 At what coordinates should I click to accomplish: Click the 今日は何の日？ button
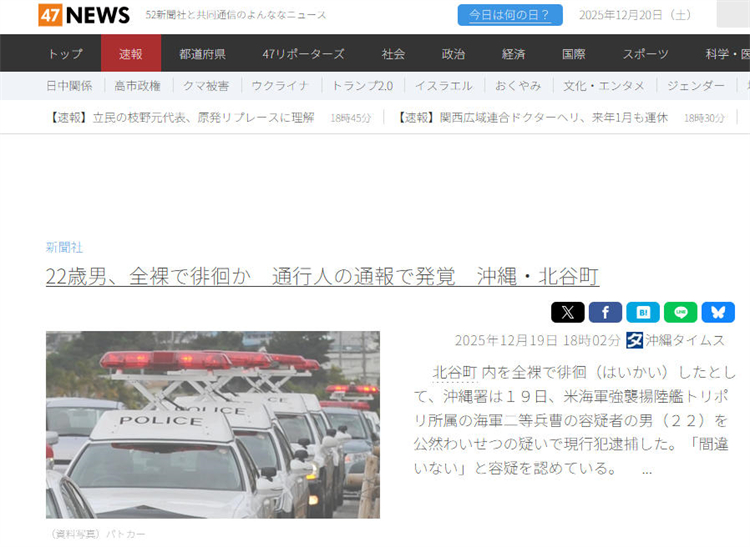(x=510, y=15)
